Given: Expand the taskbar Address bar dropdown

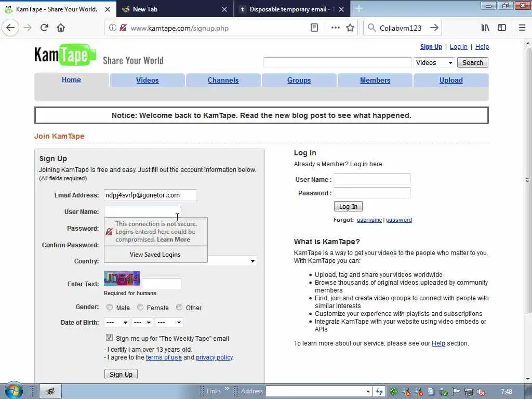Looking at the screenshot, I should [368, 392].
